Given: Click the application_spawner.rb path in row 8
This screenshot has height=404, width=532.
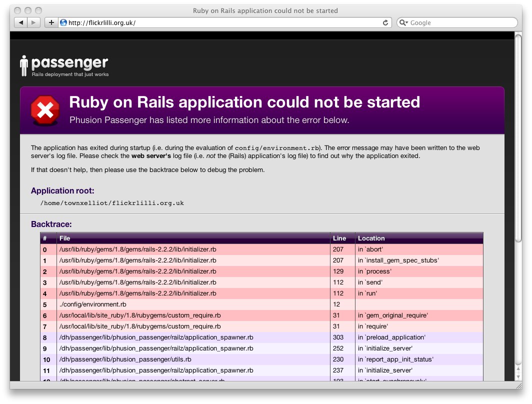Looking at the screenshot, I should point(156,337).
